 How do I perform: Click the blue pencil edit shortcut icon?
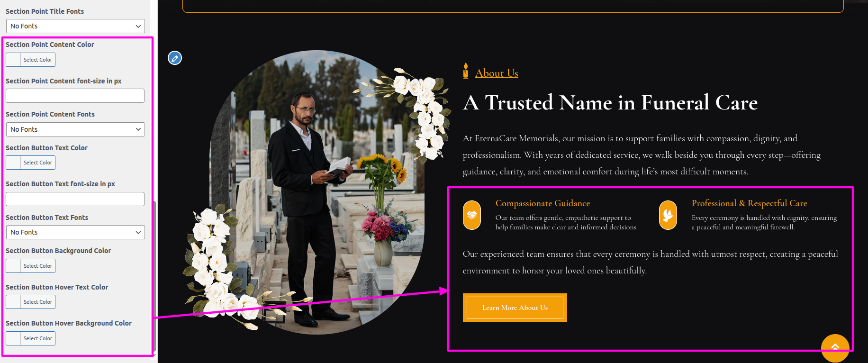click(x=175, y=58)
